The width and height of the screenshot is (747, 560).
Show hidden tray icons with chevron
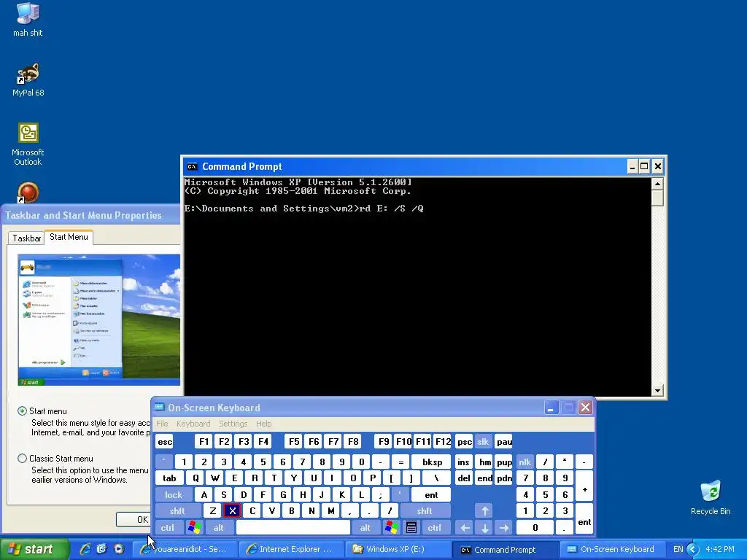coord(693,550)
